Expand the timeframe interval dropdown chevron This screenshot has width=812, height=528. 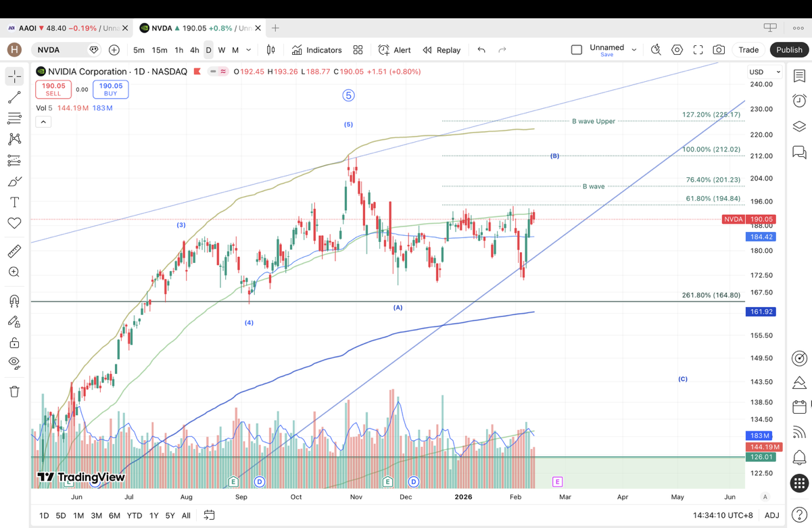249,50
